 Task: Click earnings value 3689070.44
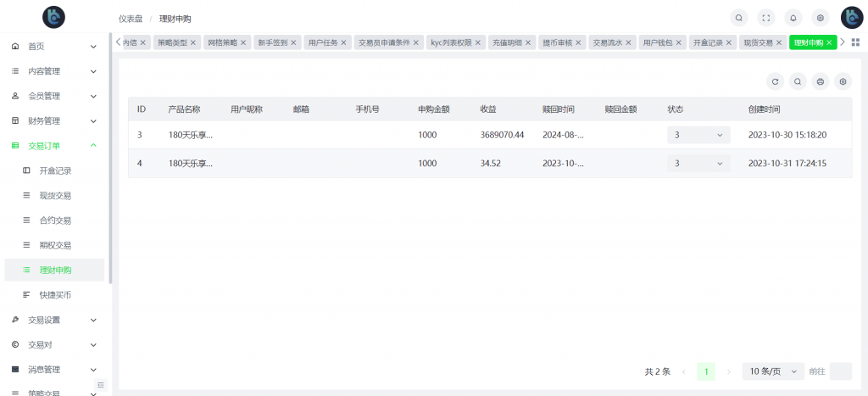502,135
